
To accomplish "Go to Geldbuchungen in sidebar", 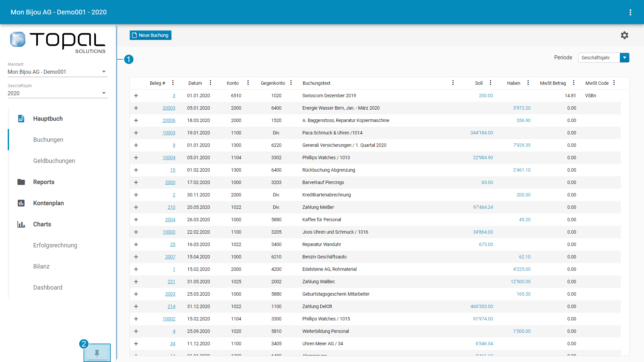I will pyautogui.click(x=54, y=161).
